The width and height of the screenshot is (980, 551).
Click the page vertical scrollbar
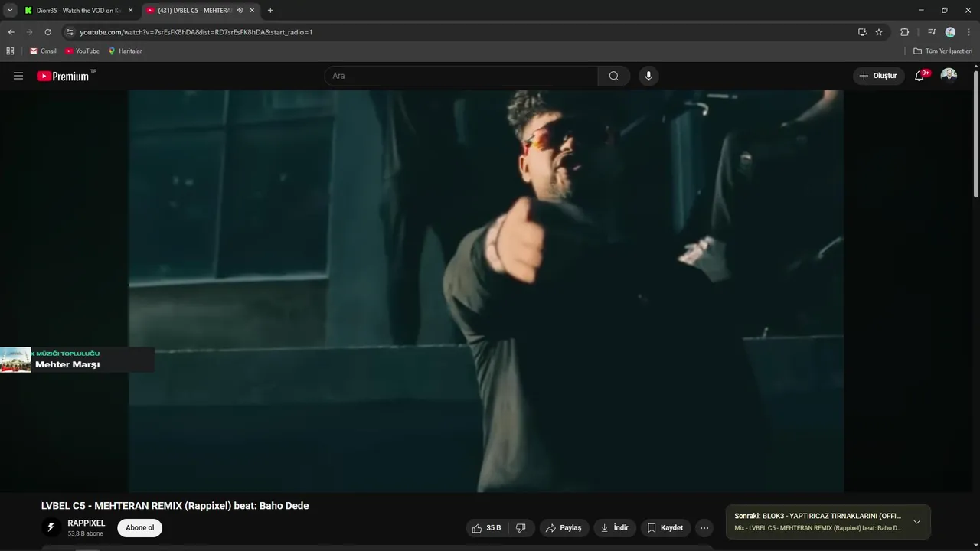click(975, 134)
